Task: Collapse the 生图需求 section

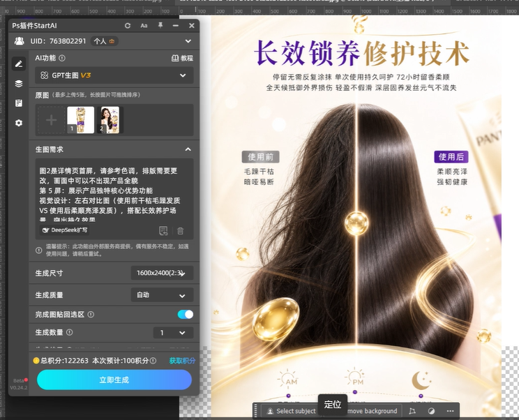Action: click(x=188, y=149)
